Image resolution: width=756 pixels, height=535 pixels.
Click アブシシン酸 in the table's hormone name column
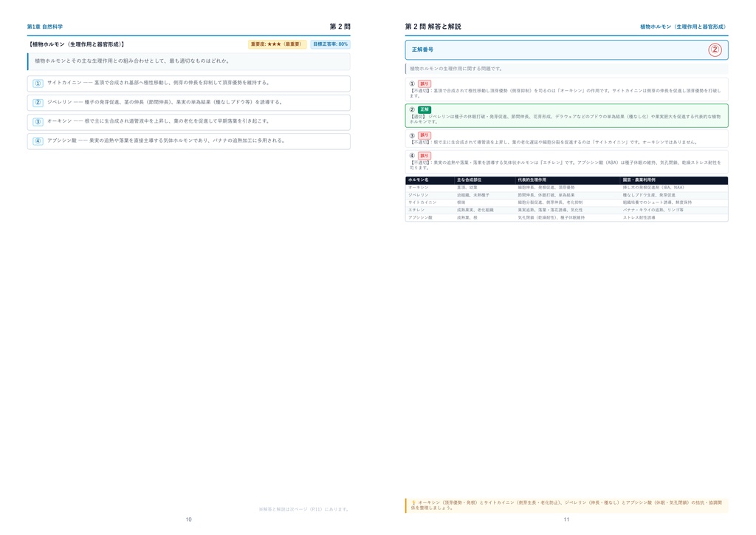tap(420, 217)
